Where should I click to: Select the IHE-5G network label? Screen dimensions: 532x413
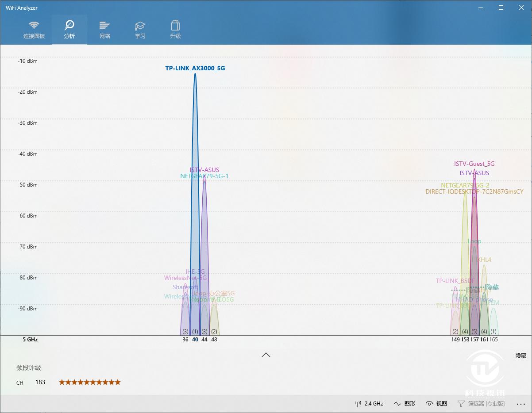coord(195,272)
